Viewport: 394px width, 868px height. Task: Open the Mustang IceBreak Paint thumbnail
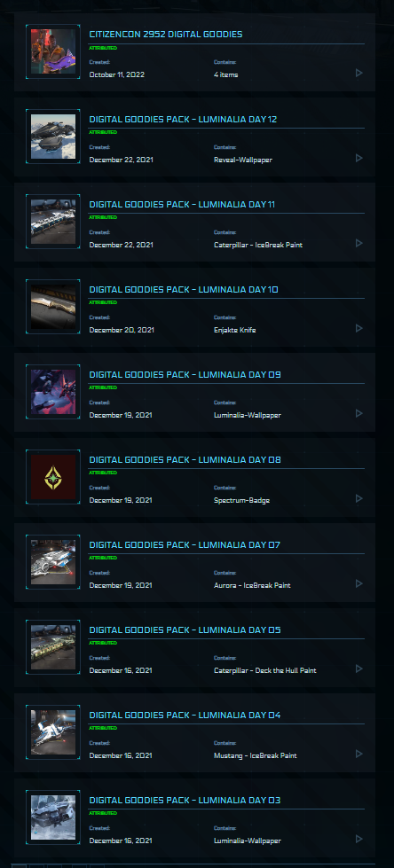pyautogui.click(x=53, y=732)
